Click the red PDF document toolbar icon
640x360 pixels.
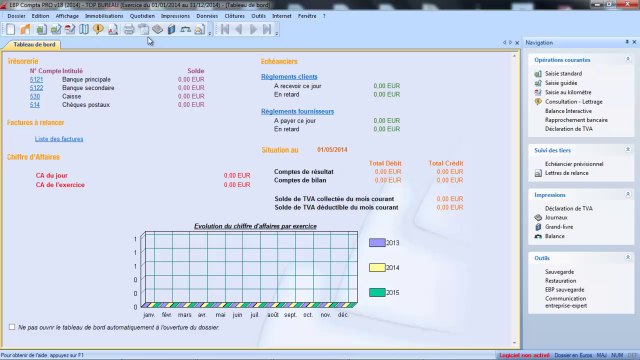pos(113,29)
